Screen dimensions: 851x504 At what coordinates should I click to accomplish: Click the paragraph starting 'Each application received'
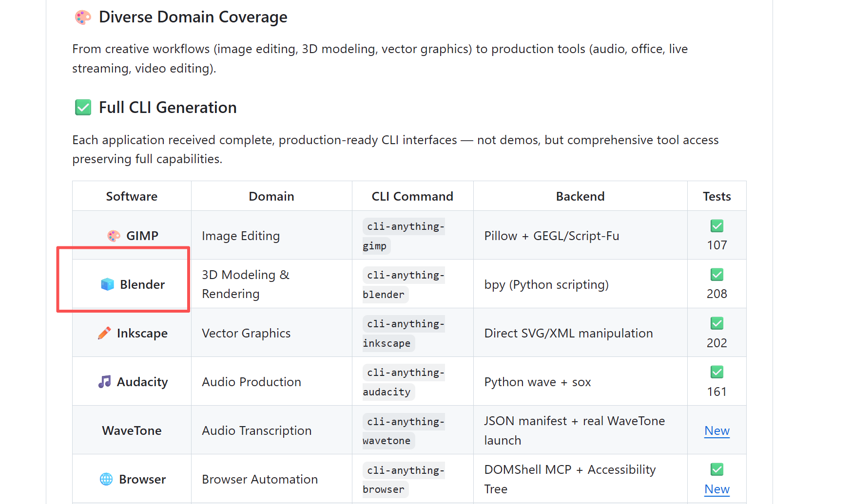pyautogui.click(x=396, y=149)
